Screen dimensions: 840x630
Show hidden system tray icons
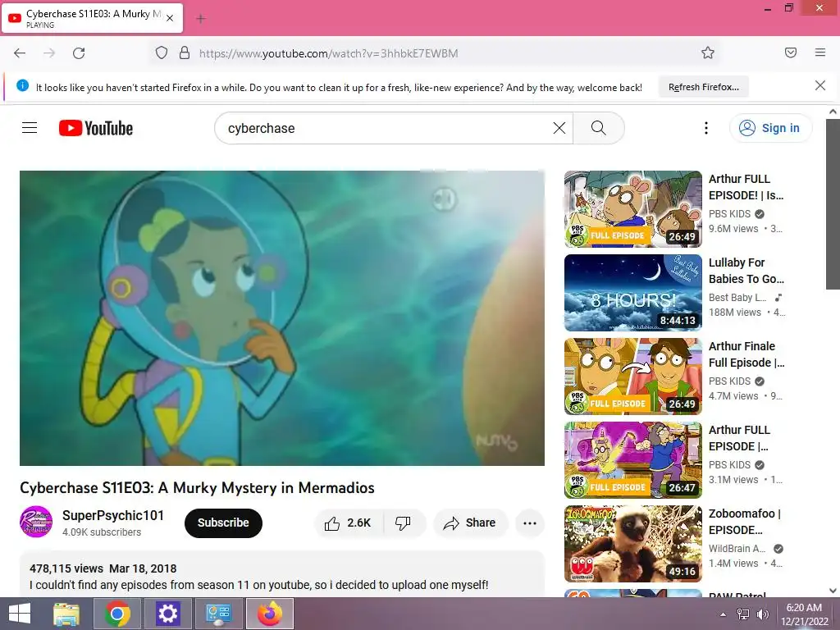724,614
